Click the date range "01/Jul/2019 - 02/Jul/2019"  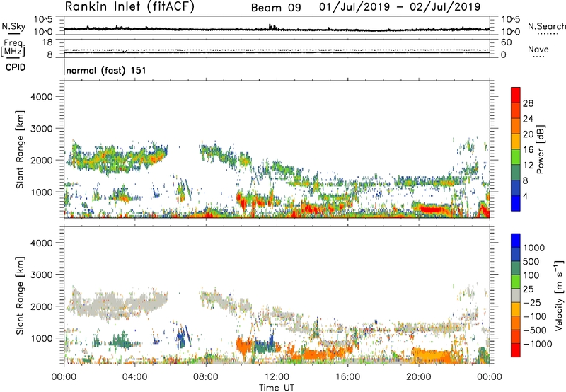[x=400, y=7]
